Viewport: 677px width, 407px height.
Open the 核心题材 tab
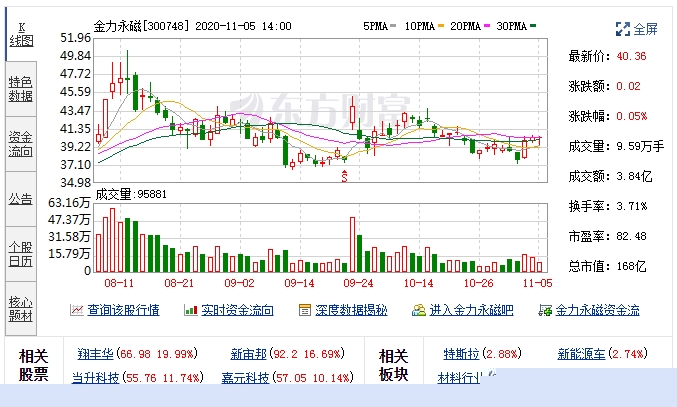click(20, 309)
